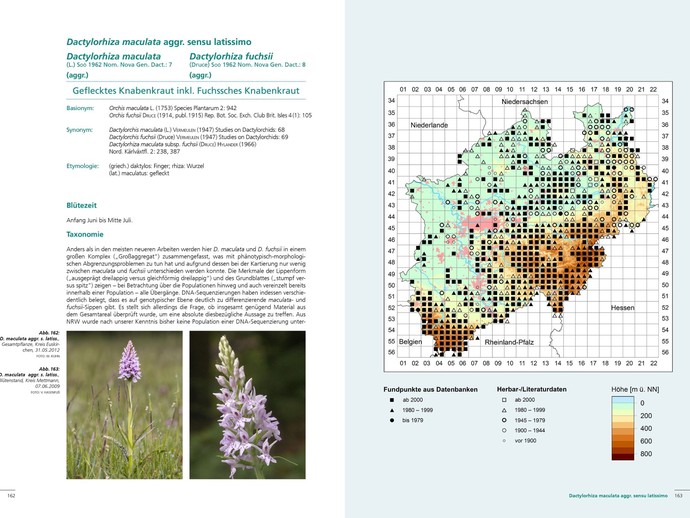Click the small circle symbol for 'vor 1900'

tap(504, 441)
